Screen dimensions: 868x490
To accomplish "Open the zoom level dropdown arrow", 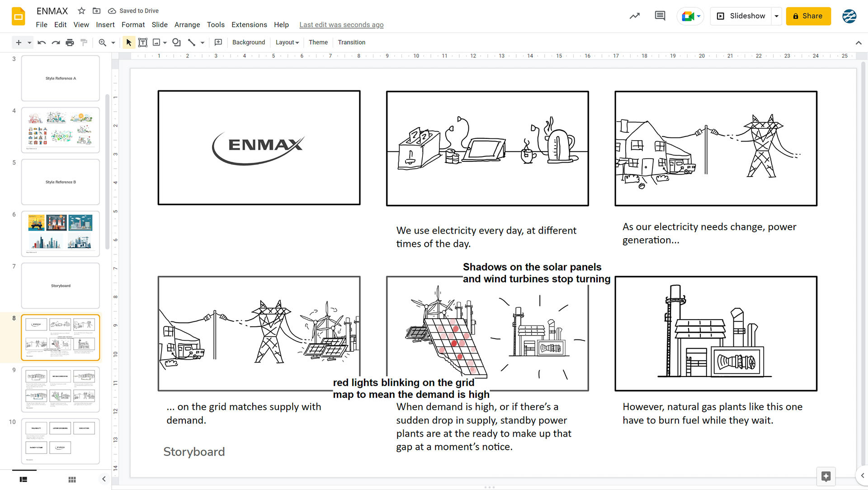I will tap(113, 42).
